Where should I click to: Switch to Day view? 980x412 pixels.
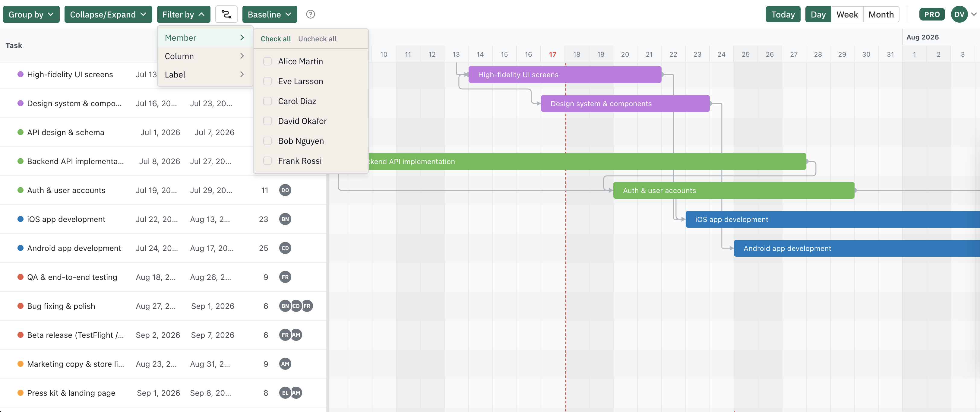(x=818, y=14)
